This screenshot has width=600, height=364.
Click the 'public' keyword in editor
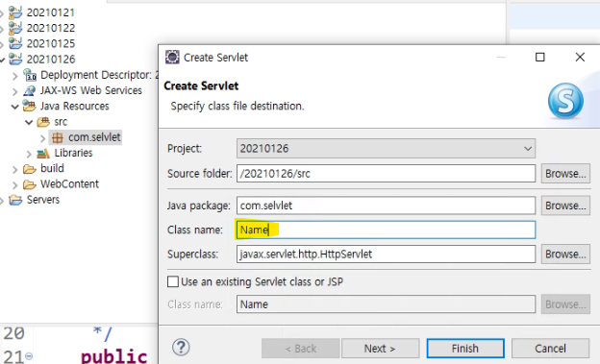click(114, 355)
